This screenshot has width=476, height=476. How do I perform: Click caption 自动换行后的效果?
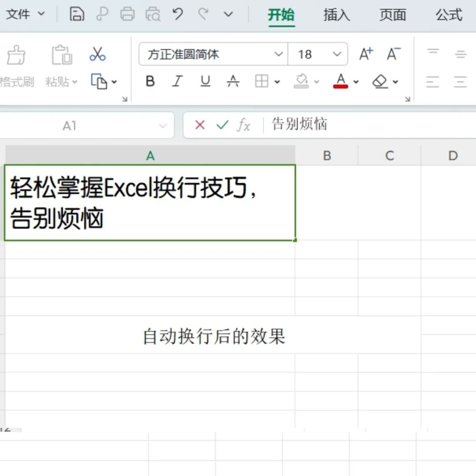[x=214, y=336]
